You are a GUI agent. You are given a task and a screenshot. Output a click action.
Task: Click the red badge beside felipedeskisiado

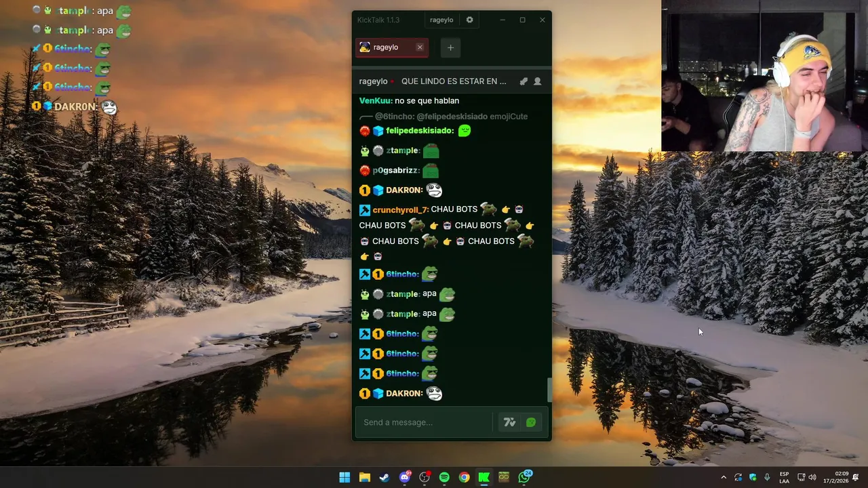365,131
